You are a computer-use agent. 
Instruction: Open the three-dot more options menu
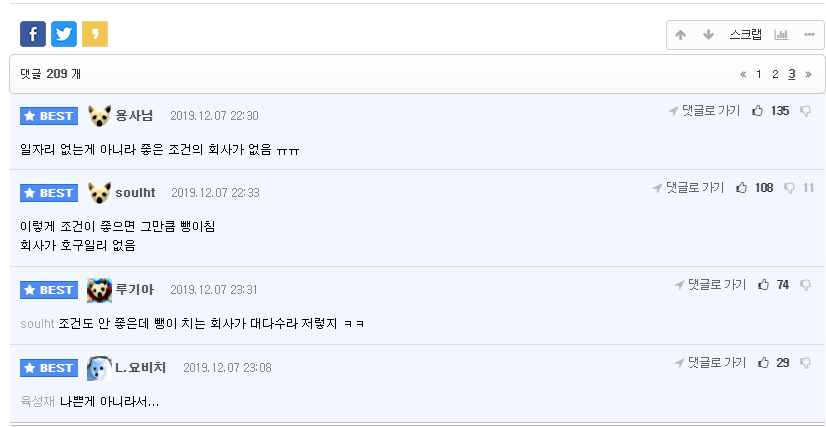808,35
